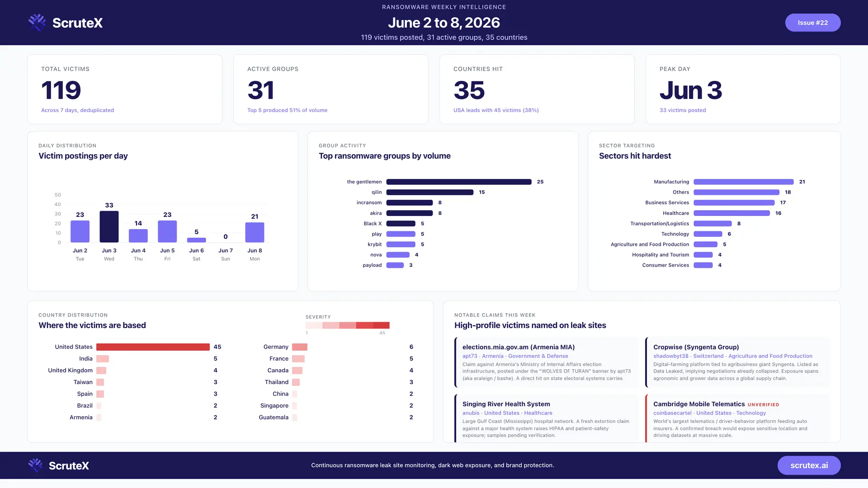Click the middle severity legend swatch
The height and width of the screenshot is (488, 868).
pos(348,325)
